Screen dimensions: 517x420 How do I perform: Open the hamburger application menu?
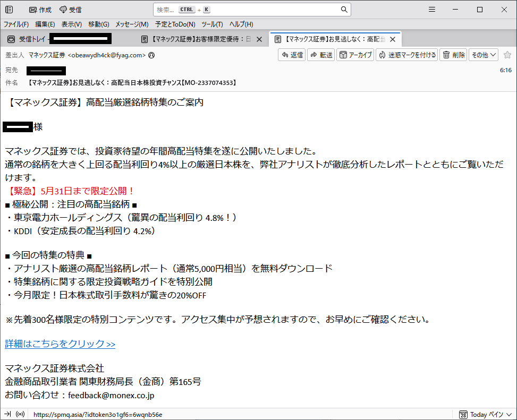click(432, 10)
